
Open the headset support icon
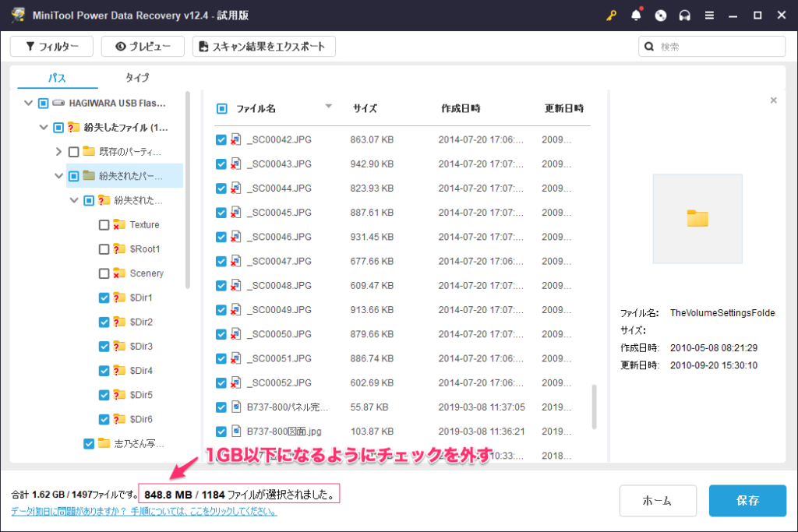tap(685, 16)
